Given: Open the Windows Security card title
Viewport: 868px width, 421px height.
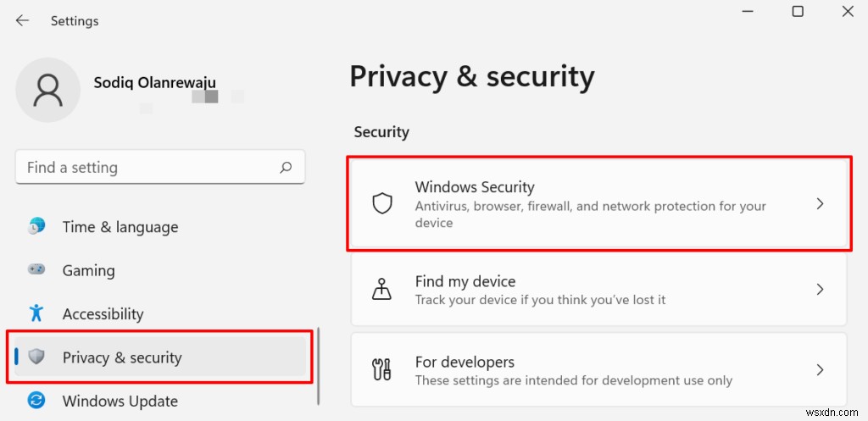Looking at the screenshot, I should [x=475, y=187].
